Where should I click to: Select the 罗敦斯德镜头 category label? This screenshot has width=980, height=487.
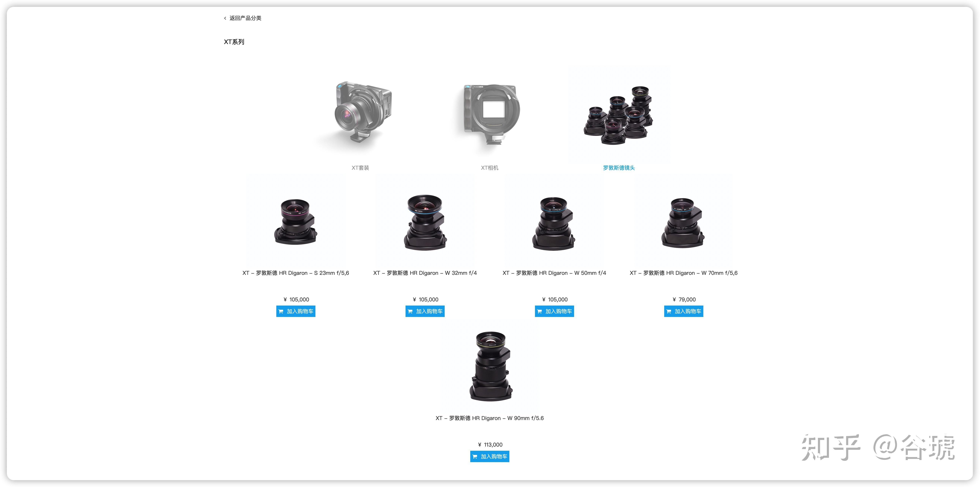[619, 168]
